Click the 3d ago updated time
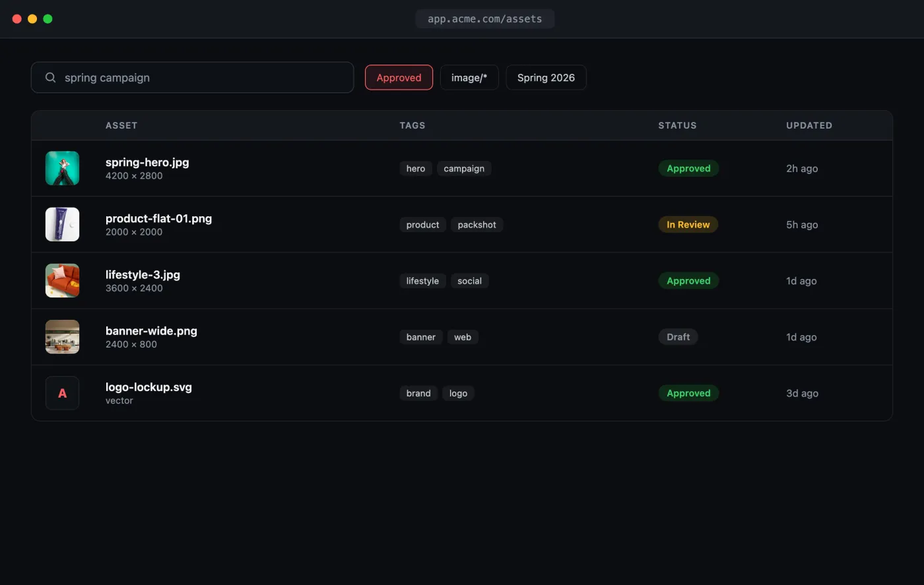Viewport: 924px width, 585px height. tap(802, 393)
